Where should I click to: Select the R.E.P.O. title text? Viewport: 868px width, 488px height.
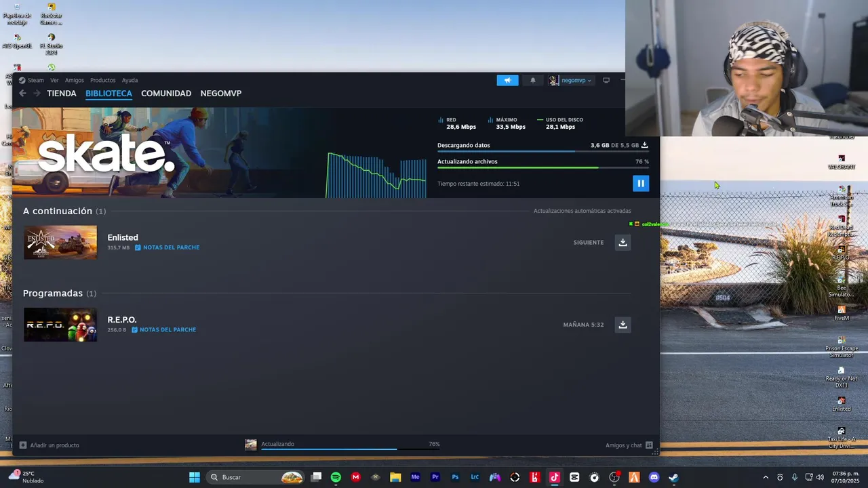click(122, 319)
